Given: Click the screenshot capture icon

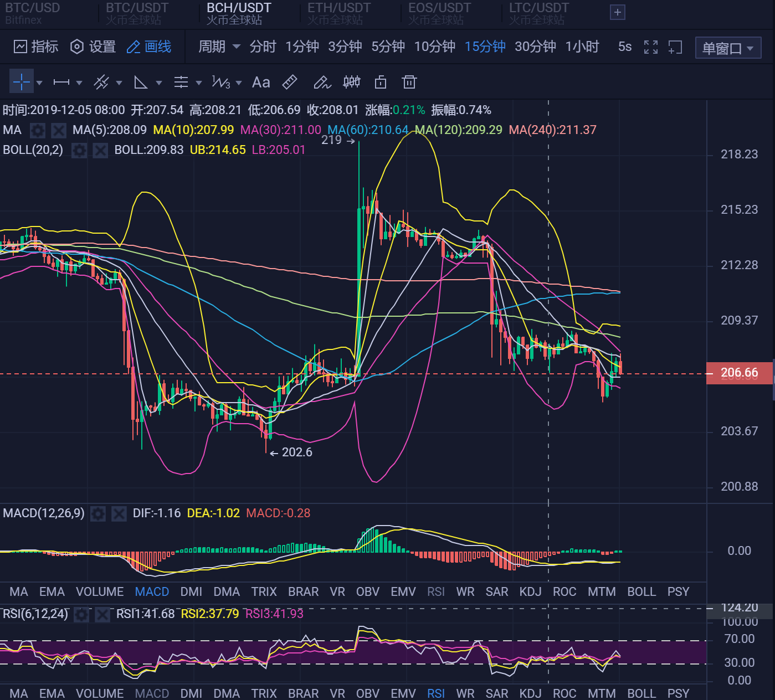Looking at the screenshot, I should (x=675, y=47).
